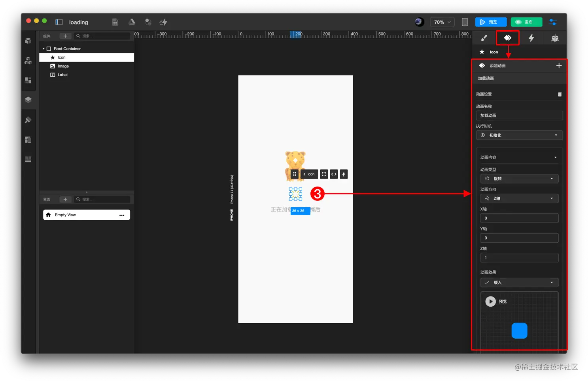This screenshot has height=381, width=588.
Task: Open the single cube components sidebar icon
Action: (x=28, y=41)
